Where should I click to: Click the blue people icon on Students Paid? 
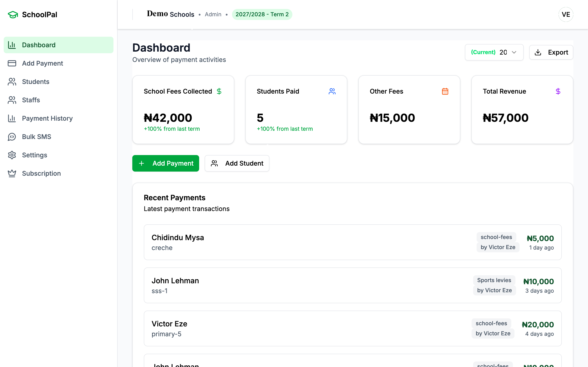[332, 92]
